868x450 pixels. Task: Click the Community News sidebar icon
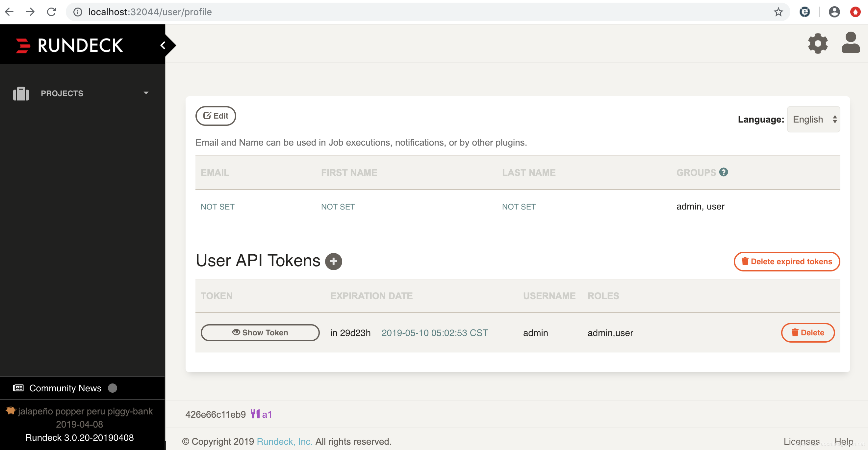(x=18, y=387)
